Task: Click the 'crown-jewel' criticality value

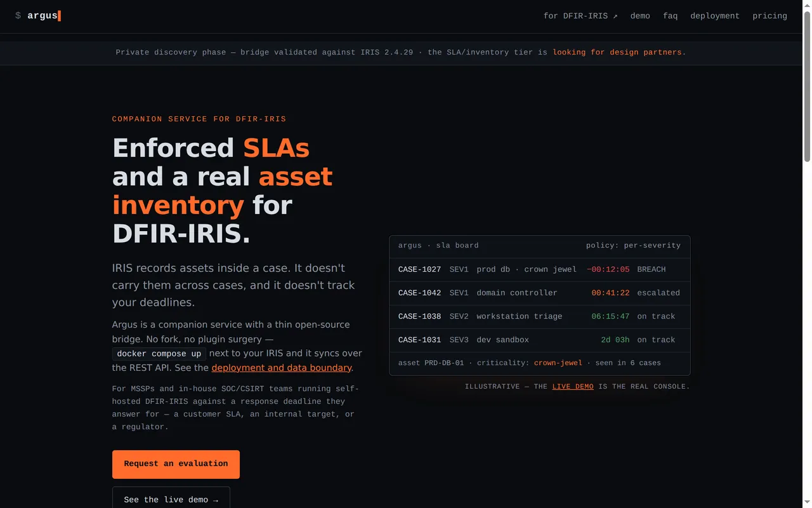Action: click(x=558, y=363)
